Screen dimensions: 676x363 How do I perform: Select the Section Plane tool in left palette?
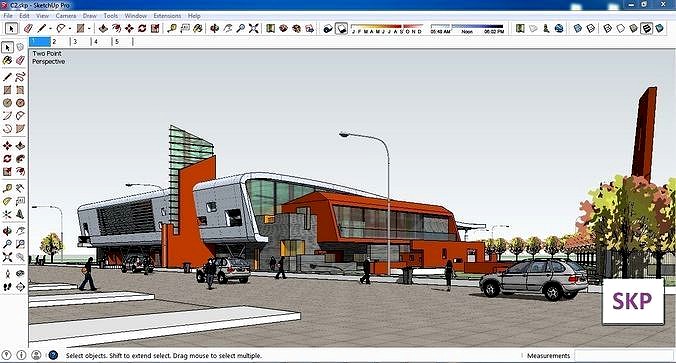click(x=20, y=287)
